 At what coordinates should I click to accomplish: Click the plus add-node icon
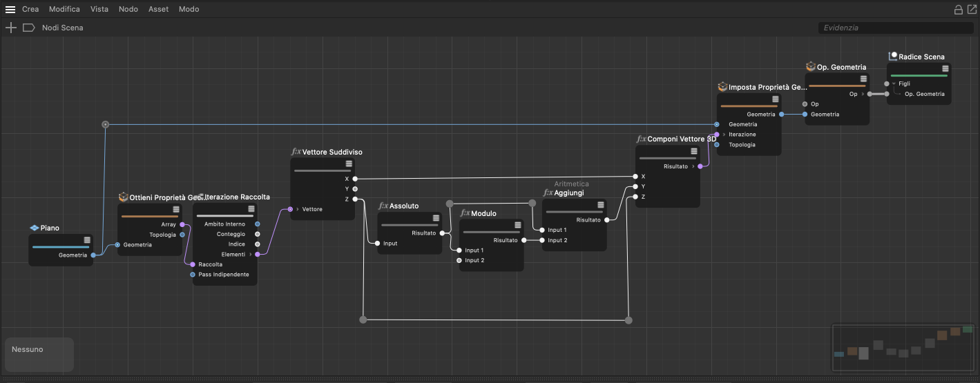[x=10, y=28]
